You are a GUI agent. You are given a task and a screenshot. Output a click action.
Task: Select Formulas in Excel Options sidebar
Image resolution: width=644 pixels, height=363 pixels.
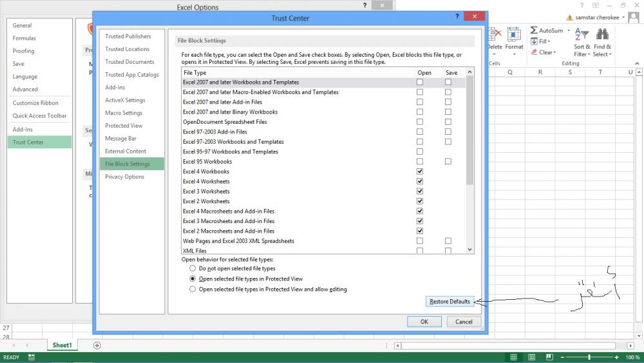pyautogui.click(x=24, y=38)
